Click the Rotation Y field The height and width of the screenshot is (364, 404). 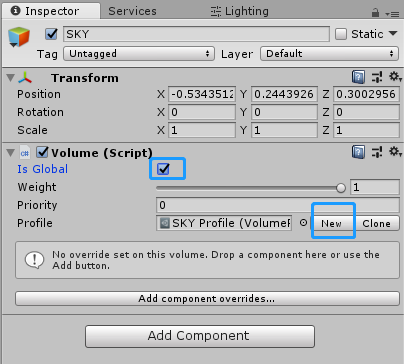(284, 112)
